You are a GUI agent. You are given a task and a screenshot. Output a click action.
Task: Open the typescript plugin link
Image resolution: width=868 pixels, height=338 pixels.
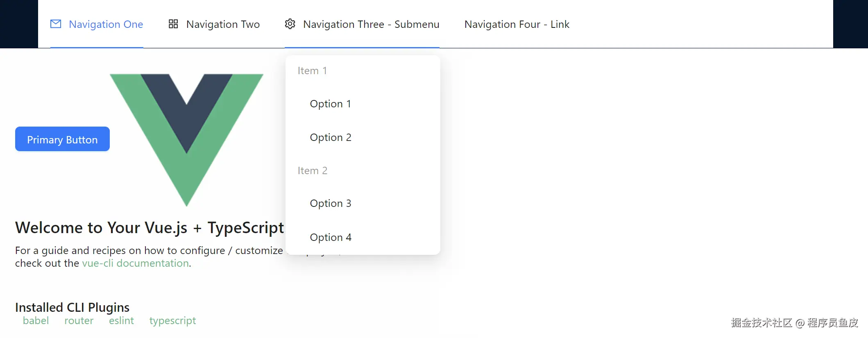pyautogui.click(x=172, y=321)
